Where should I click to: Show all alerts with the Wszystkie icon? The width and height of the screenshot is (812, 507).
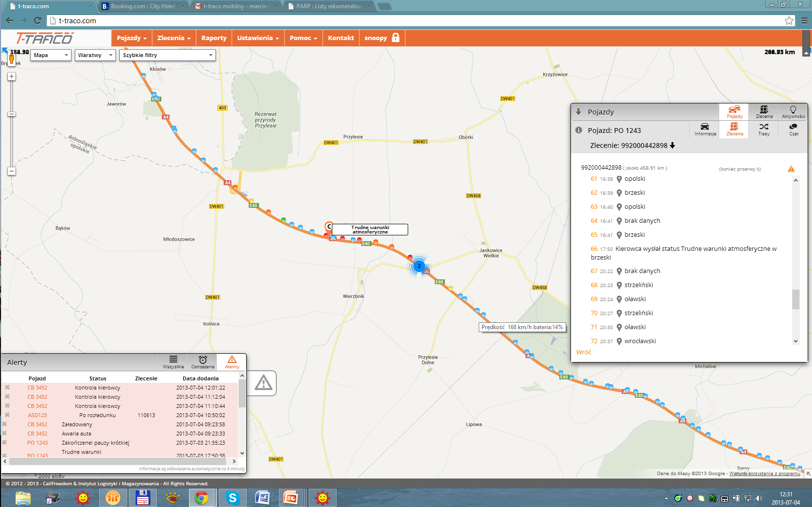tap(173, 362)
